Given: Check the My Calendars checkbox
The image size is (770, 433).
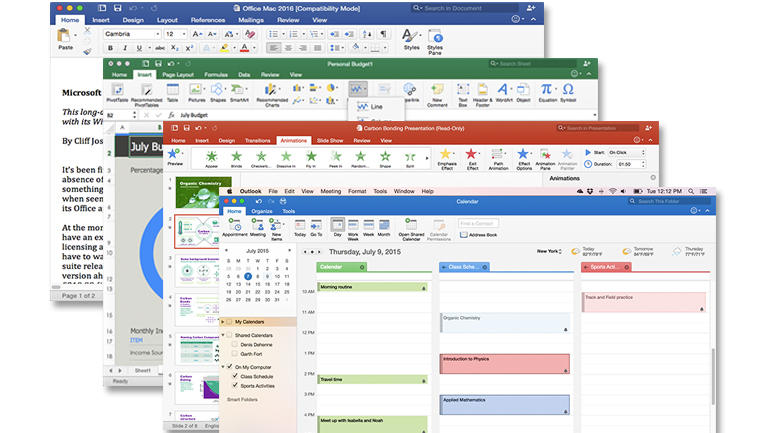Looking at the screenshot, I should [229, 322].
